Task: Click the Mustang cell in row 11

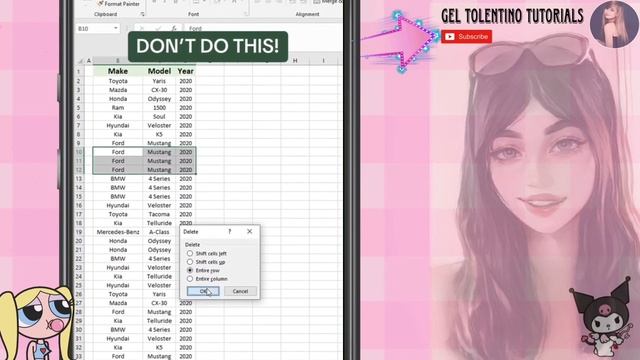Action: [159, 161]
